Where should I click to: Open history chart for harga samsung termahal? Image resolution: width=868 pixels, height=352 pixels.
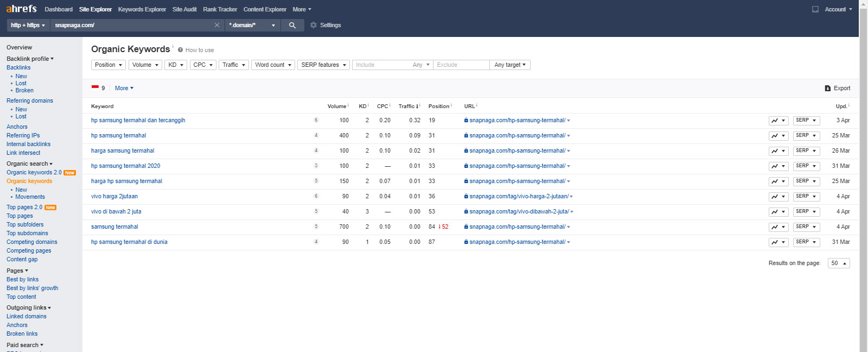pyautogui.click(x=778, y=151)
